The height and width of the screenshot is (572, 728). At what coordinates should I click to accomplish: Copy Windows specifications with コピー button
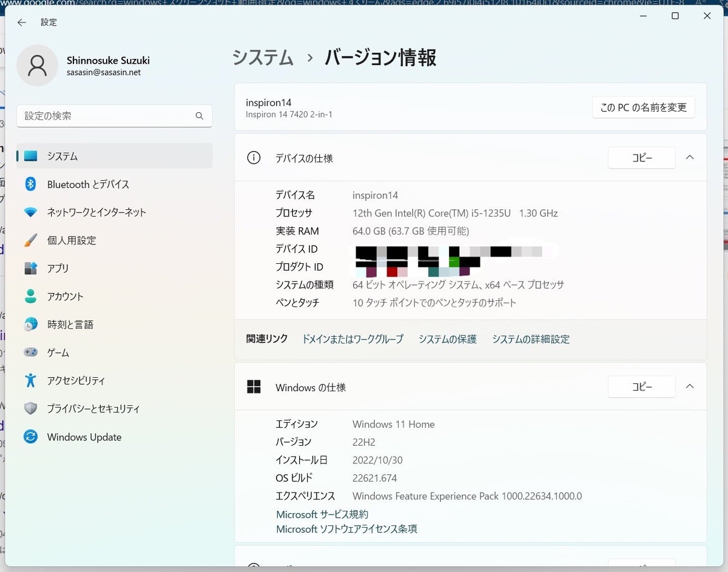(641, 387)
